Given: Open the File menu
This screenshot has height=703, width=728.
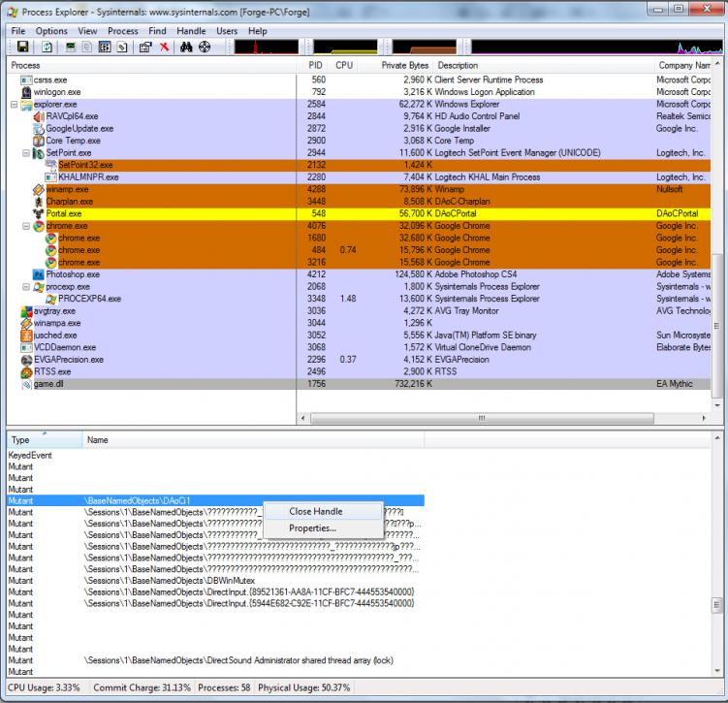Looking at the screenshot, I should (x=18, y=31).
